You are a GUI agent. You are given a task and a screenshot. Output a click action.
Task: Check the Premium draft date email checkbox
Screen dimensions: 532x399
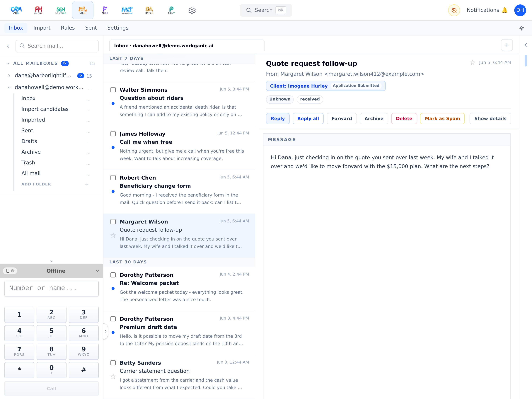click(x=113, y=319)
